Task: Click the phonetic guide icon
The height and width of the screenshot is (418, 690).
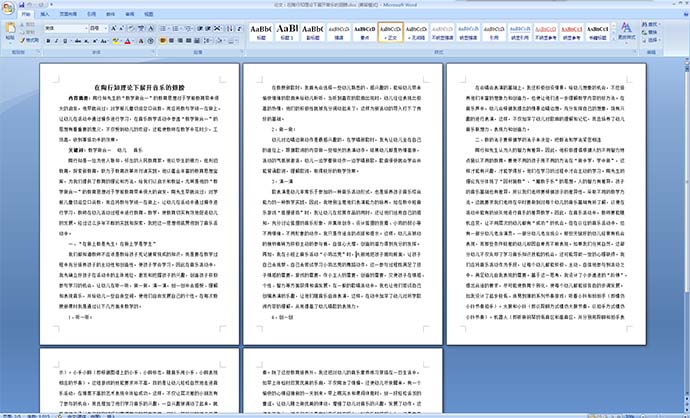Action: point(141,28)
